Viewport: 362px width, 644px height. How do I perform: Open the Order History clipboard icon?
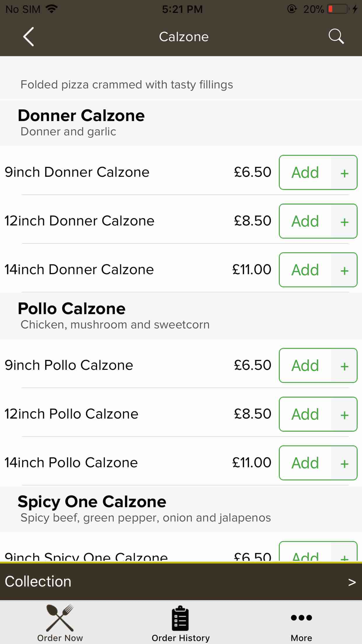(180, 618)
